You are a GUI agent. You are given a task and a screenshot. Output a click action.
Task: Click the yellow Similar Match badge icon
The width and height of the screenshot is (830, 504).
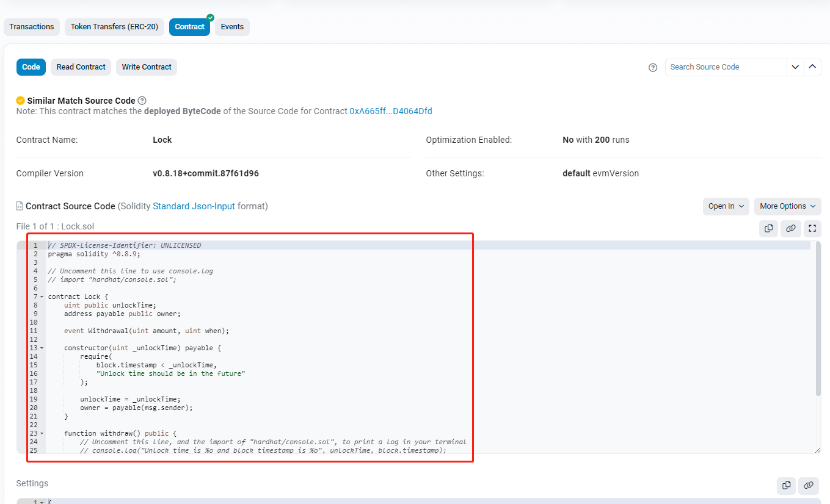click(x=21, y=101)
